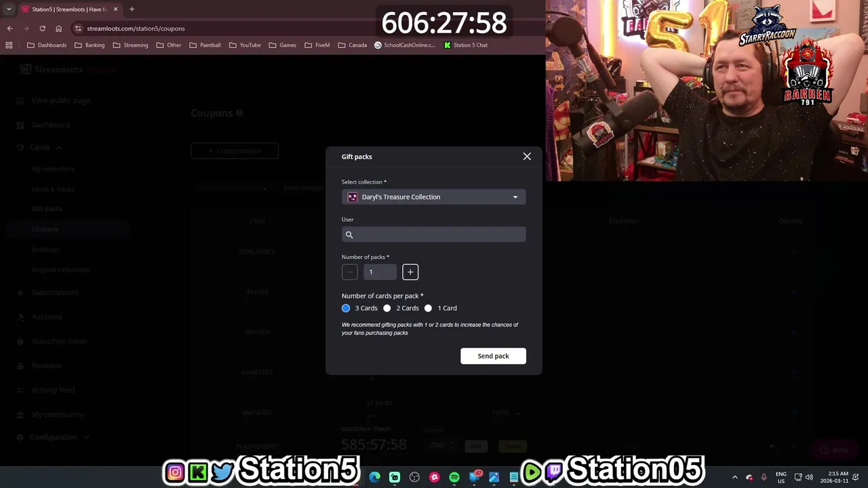This screenshot has width=868, height=488.
Task: Open the pink camera app on taskbar
Action: click(435, 477)
